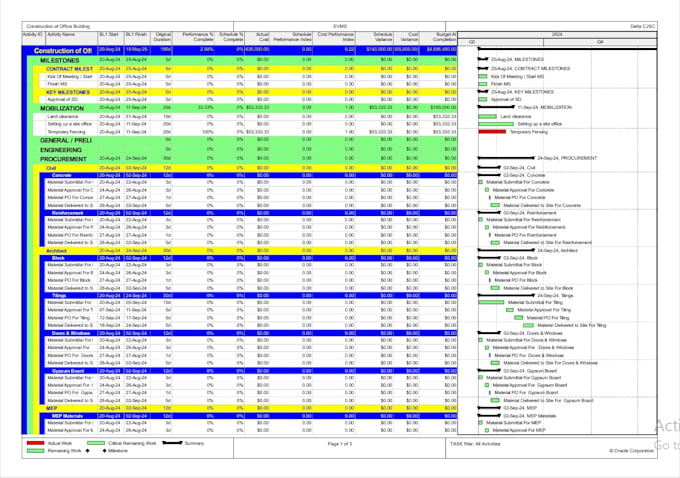Select the 'Construction of Off' project row
This screenshot has height=478, width=680.
click(239, 50)
